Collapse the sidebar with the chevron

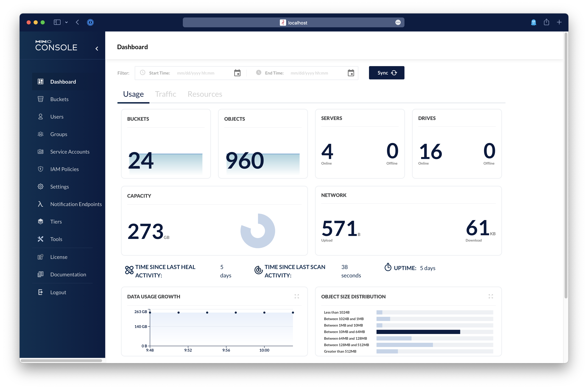[x=97, y=49]
